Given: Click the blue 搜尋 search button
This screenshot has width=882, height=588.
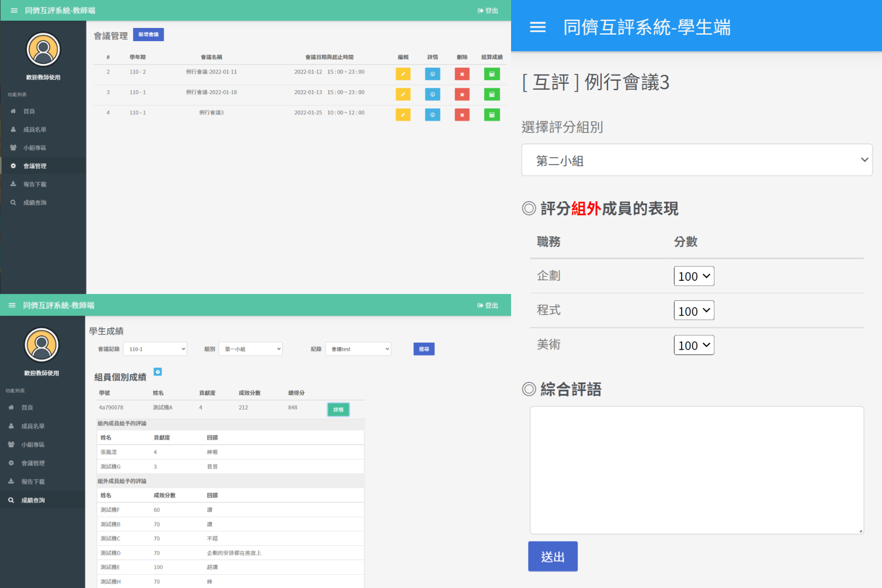Looking at the screenshot, I should point(424,349).
